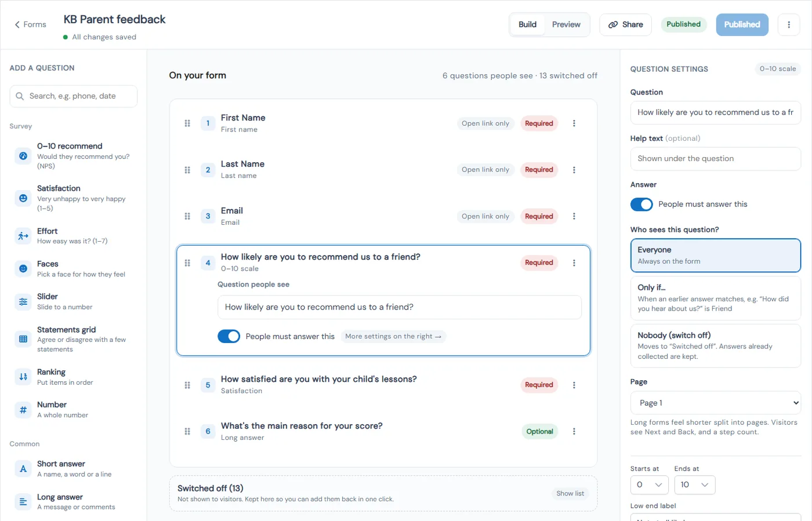The height and width of the screenshot is (521, 812).
Task: Click the Slider question type icon
Action: tap(23, 301)
